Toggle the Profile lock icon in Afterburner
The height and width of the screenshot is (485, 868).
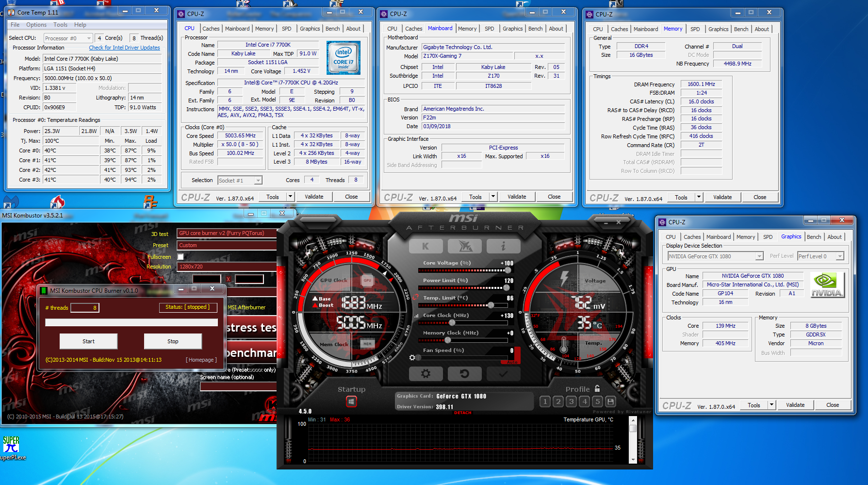[x=597, y=389]
